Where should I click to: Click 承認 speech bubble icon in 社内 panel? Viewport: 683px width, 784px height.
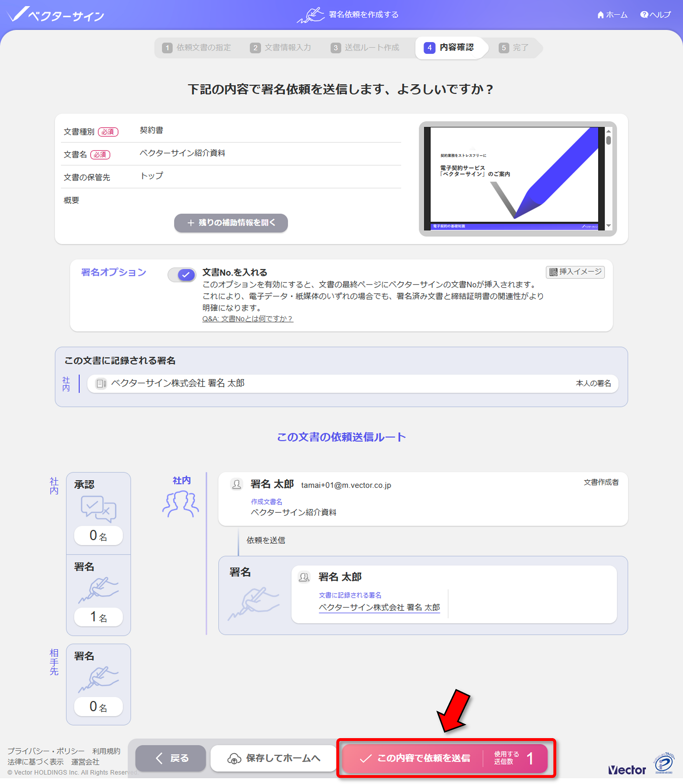(x=99, y=509)
